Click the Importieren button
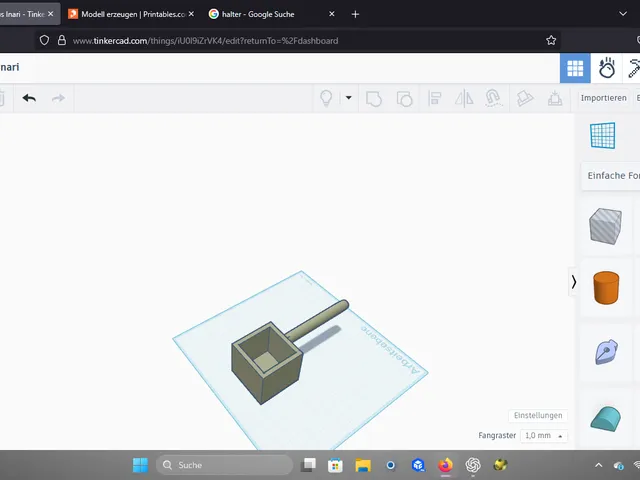 point(603,98)
